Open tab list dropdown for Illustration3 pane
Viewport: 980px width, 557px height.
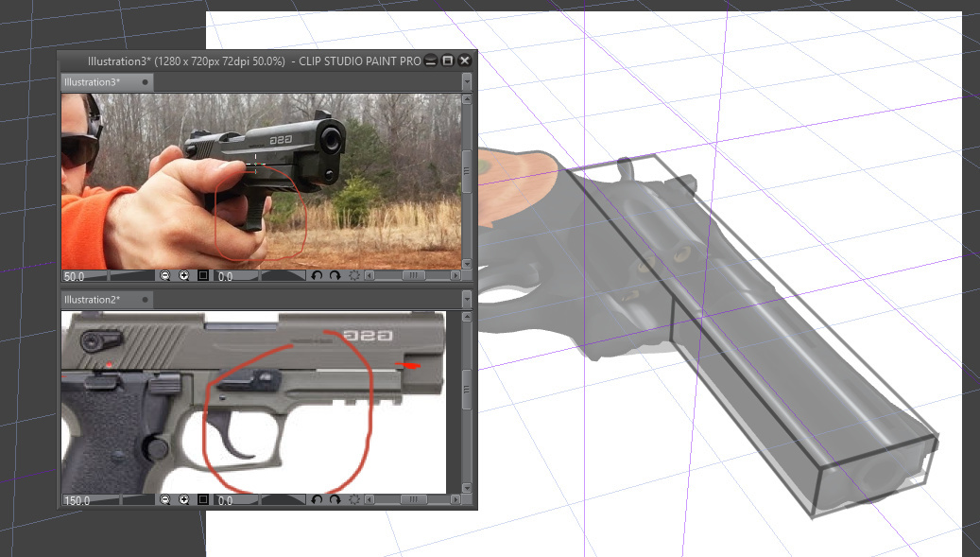point(467,82)
